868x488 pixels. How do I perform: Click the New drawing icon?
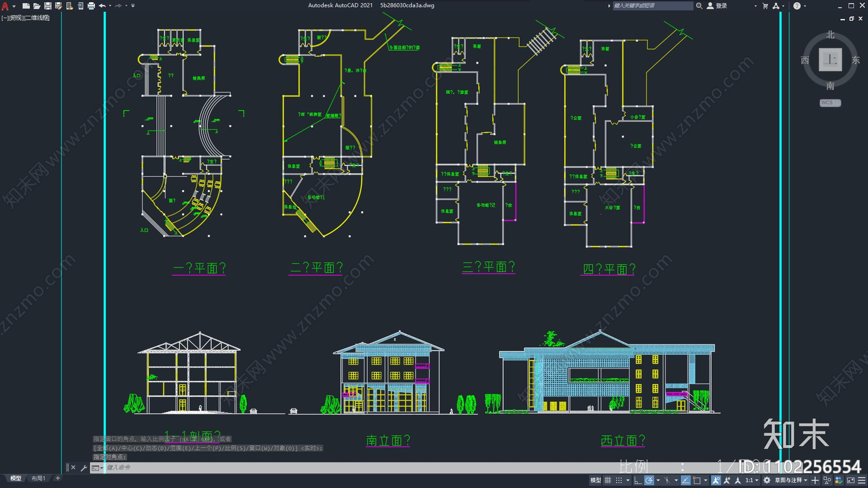(x=25, y=6)
